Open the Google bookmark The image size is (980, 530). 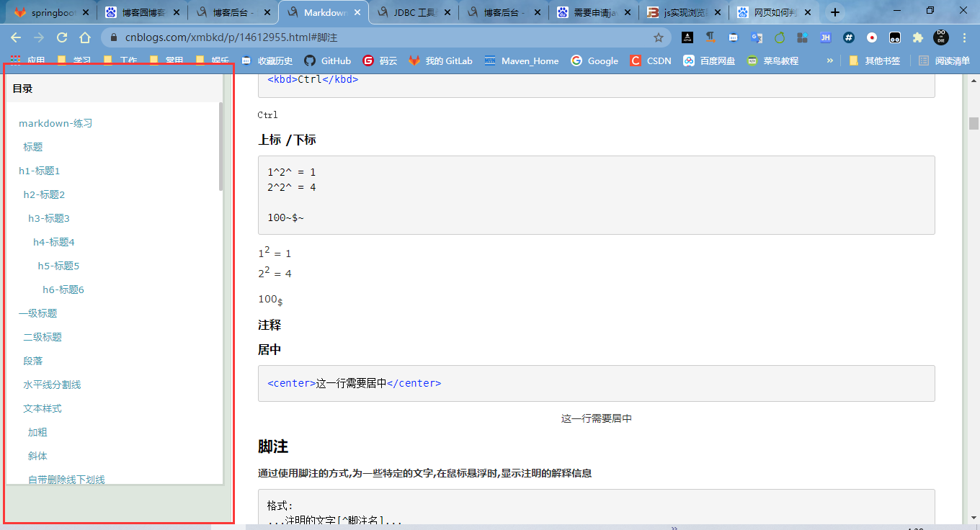click(594, 61)
